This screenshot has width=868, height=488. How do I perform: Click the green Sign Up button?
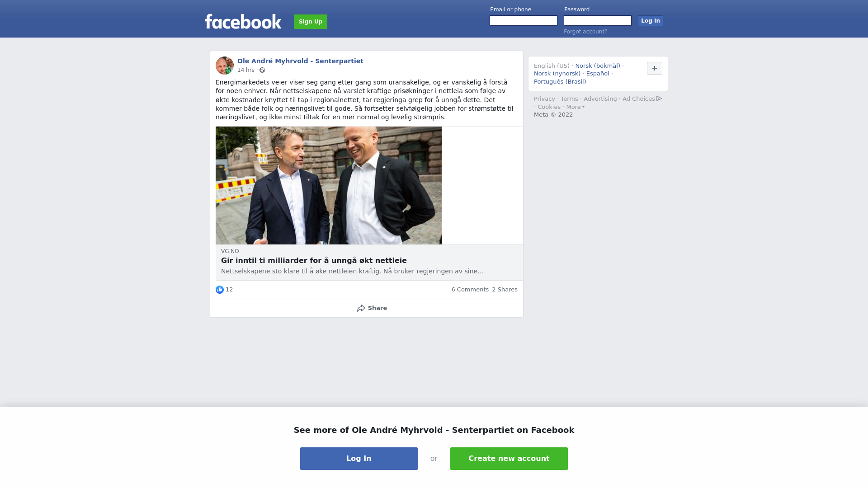[311, 22]
